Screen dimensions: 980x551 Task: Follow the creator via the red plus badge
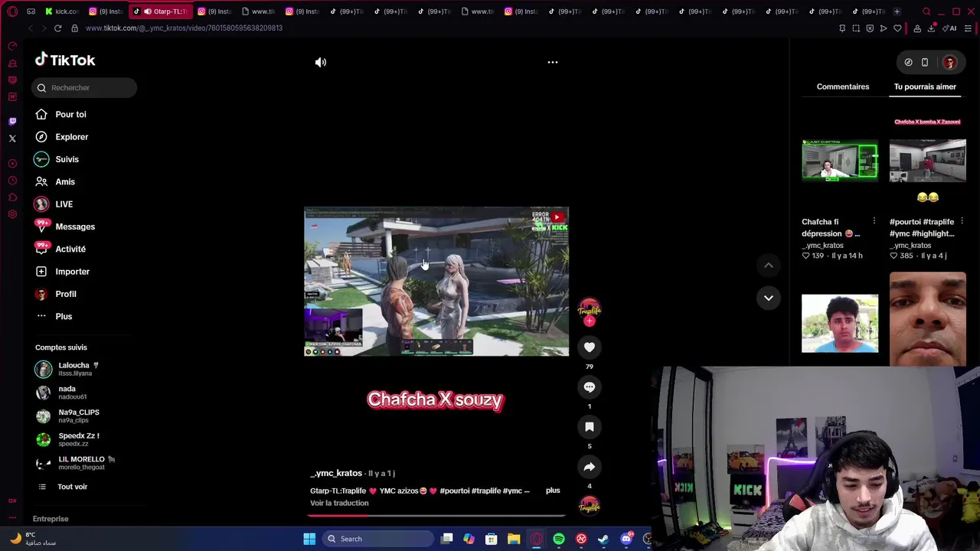pyautogui.click(x=590, y=321)
